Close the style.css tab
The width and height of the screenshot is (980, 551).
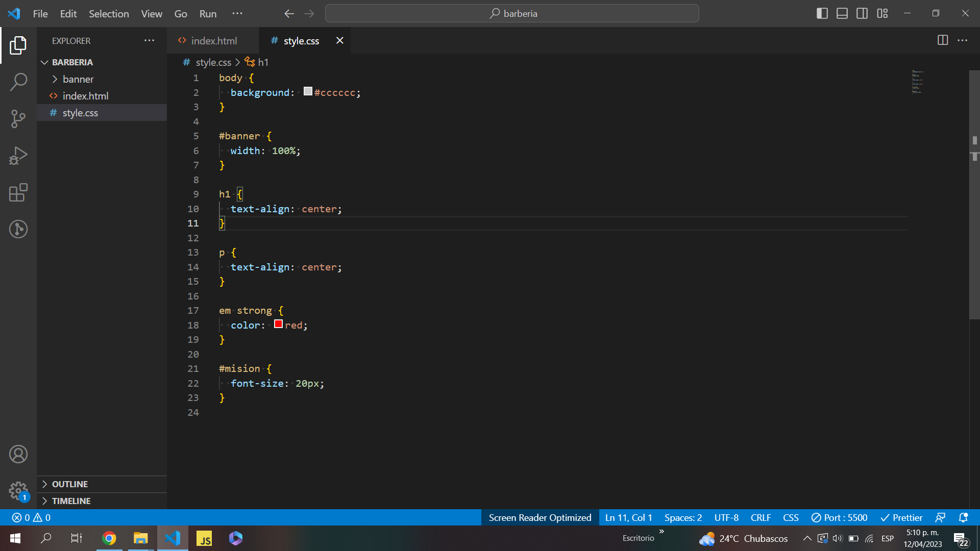point(340,40)
